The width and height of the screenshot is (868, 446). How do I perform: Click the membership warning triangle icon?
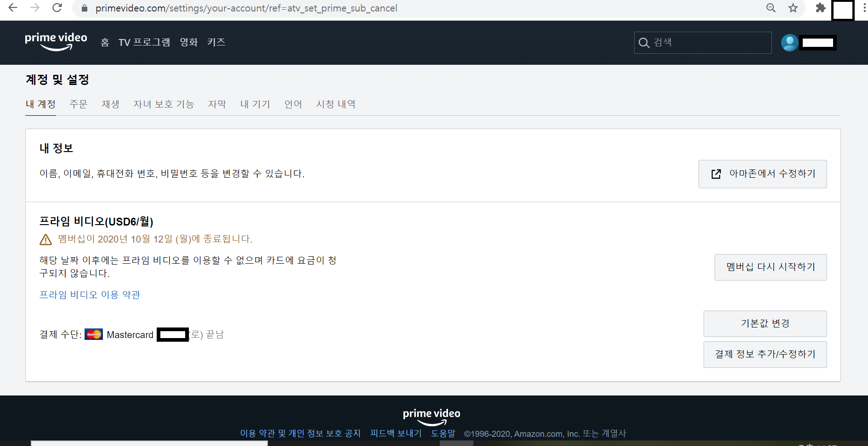click(46, 239)
